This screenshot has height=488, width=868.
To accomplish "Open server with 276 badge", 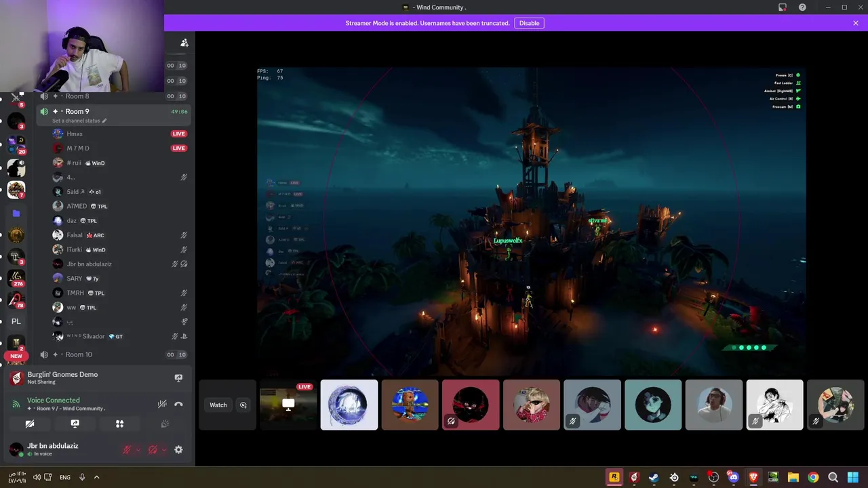I will pyautogui.click(x=16, y=278).
